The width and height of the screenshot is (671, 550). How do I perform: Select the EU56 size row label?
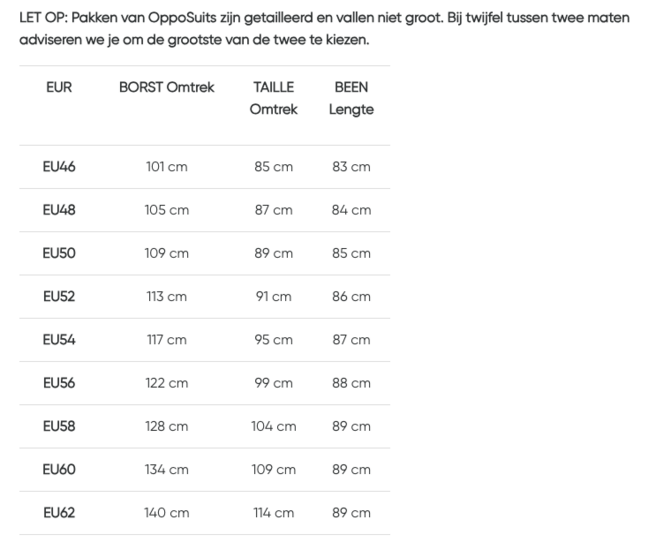59,383
